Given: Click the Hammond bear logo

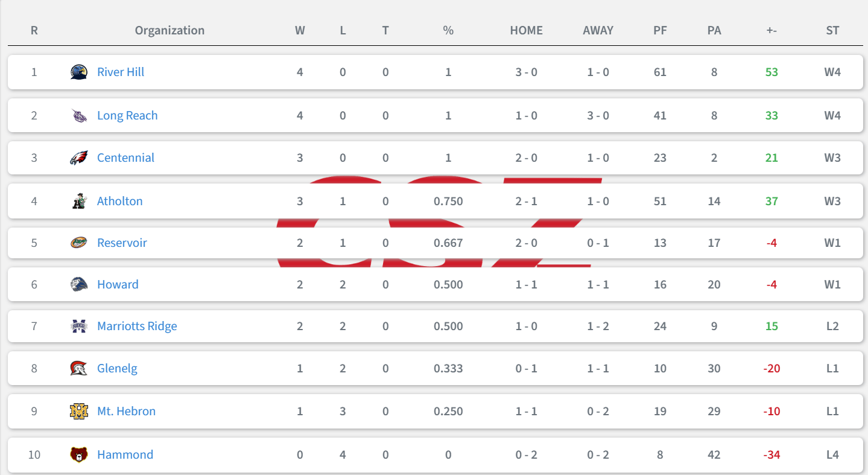Looking at the screenshot, I should click(78, 455).
